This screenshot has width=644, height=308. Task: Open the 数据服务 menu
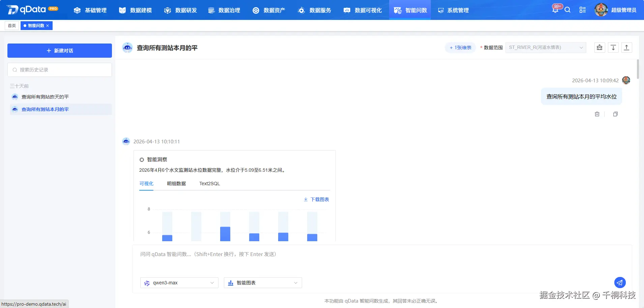pyautogui.click(x=315, y=10)
